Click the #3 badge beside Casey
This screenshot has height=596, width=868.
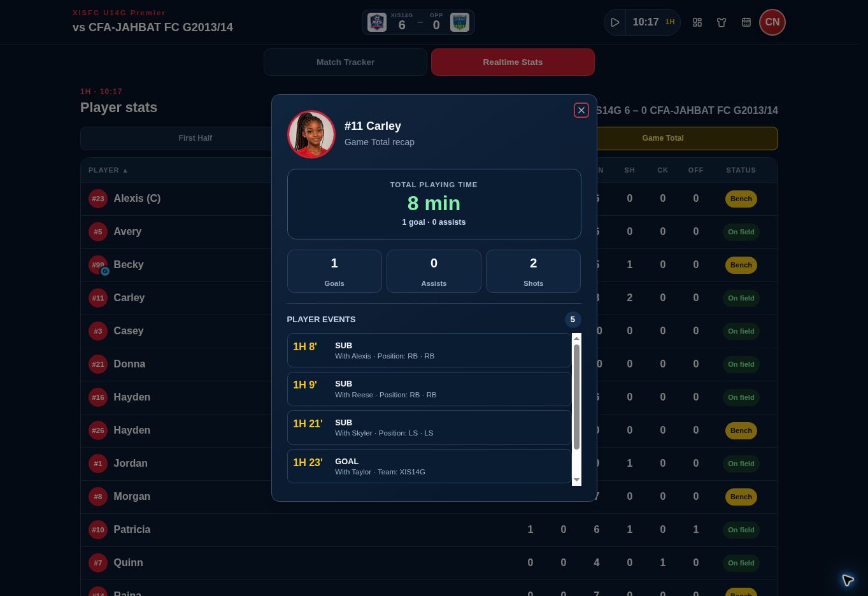click(98, 331)
